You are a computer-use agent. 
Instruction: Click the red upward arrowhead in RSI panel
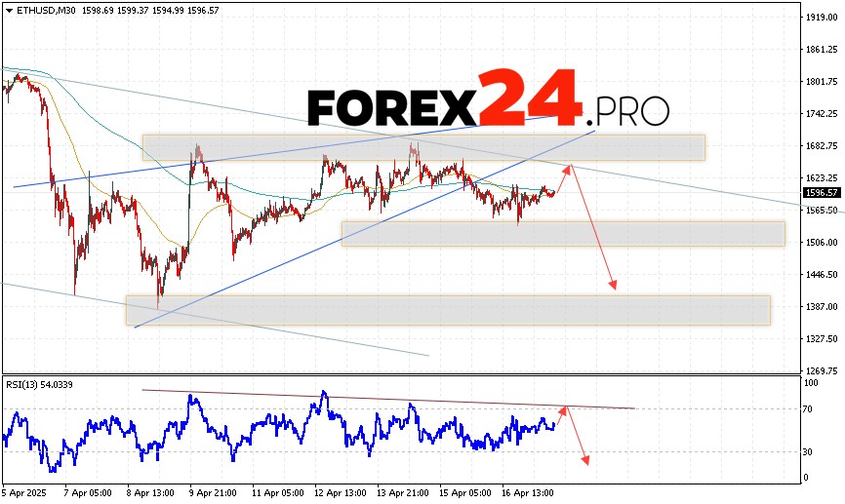[x=563, y=410]
